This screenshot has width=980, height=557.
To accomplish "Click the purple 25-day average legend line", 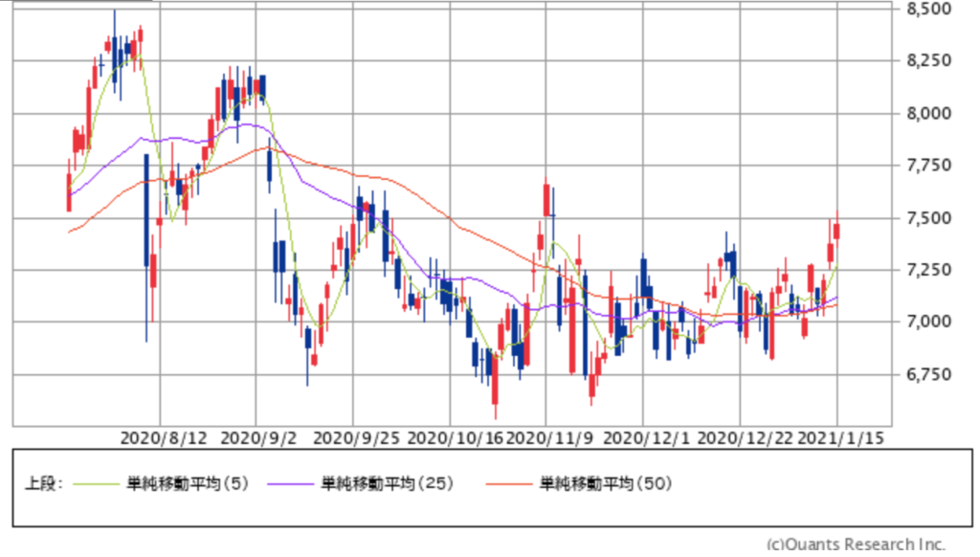I will click(x=290, y=484).
